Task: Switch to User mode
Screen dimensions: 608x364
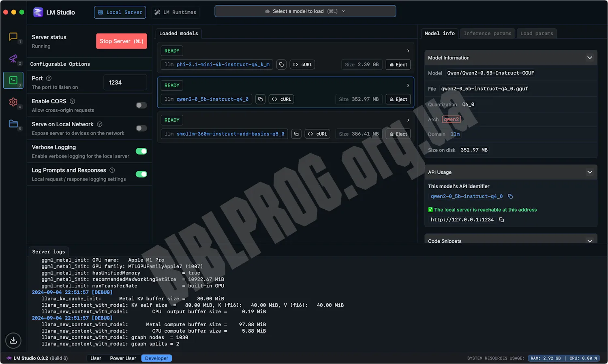Action: tap(96, 358)
